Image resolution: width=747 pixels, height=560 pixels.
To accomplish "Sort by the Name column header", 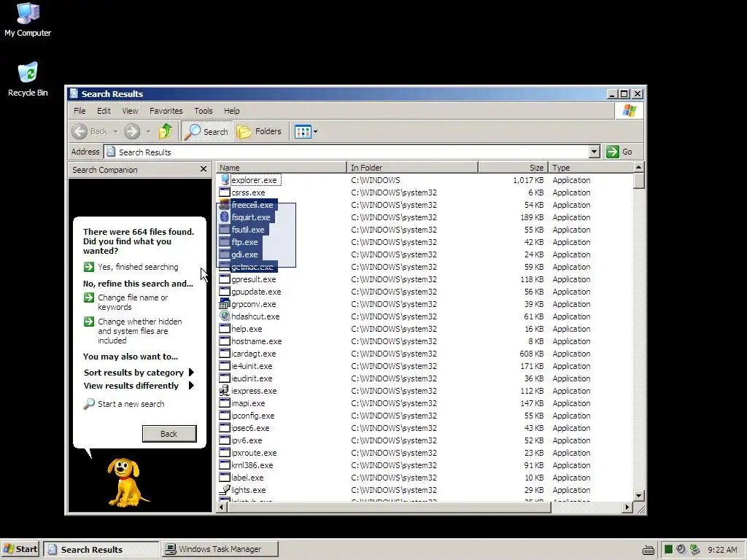I will coord(282,168).
